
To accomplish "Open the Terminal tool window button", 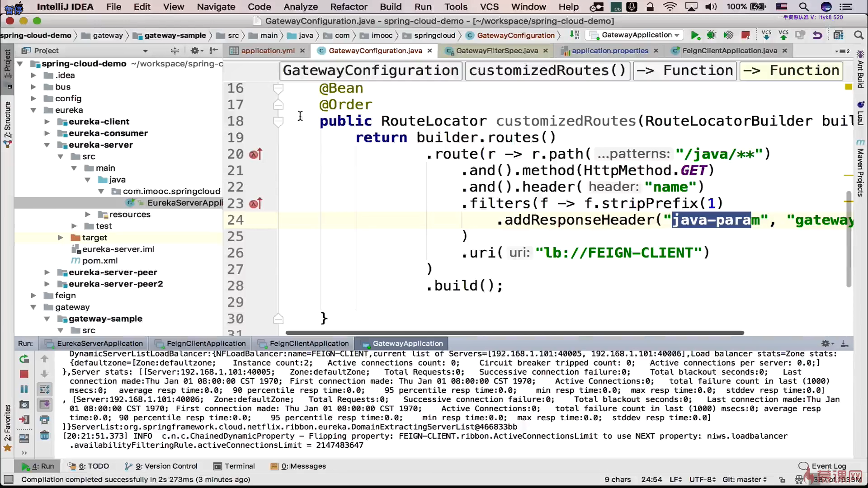I will tap(234, 466).
